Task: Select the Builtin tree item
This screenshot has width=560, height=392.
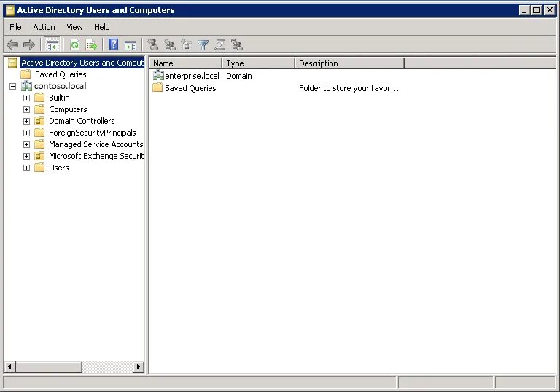Action: [x=59, y=98]
